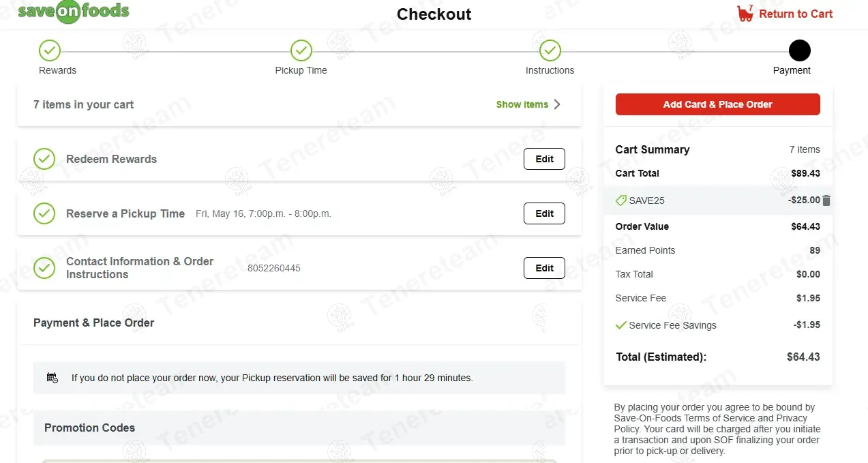Click the Reserve a Pickup Time check icon
Image resolution: width=868 pixels, height=463 pixels.
click(x=44, y=213)
